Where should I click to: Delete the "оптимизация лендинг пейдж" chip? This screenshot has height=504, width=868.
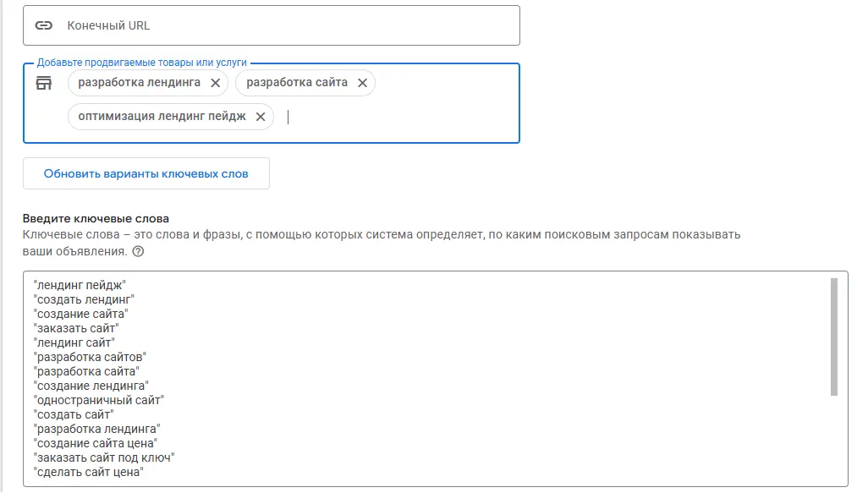(261, 117)
